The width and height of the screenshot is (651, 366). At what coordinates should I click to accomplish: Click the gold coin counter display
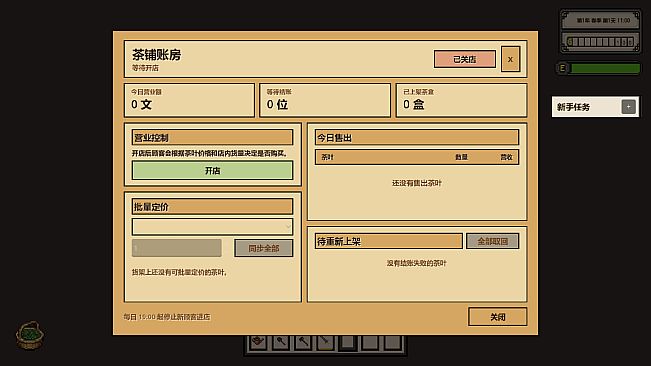[x=600, y=42]
